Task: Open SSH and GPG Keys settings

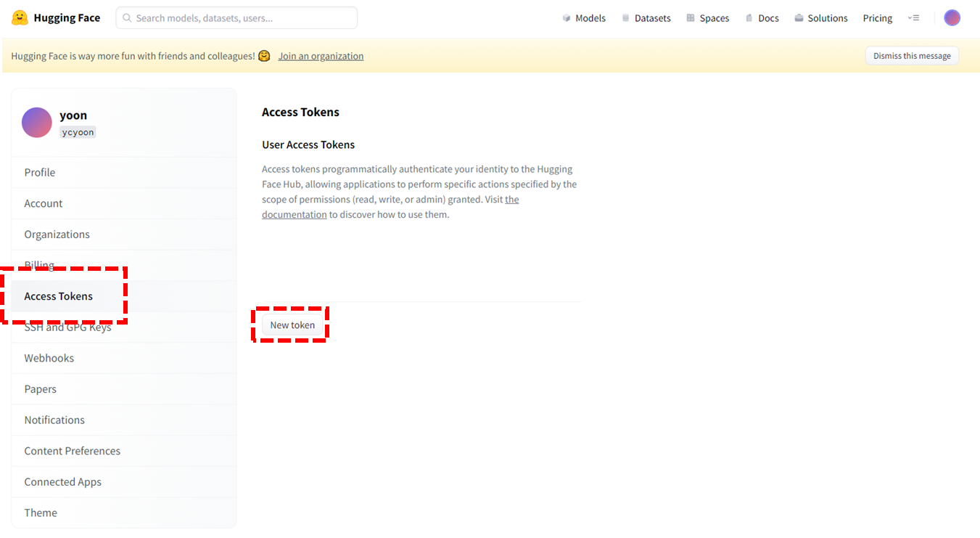Action: pyautogui.click(x=124, y=327)
